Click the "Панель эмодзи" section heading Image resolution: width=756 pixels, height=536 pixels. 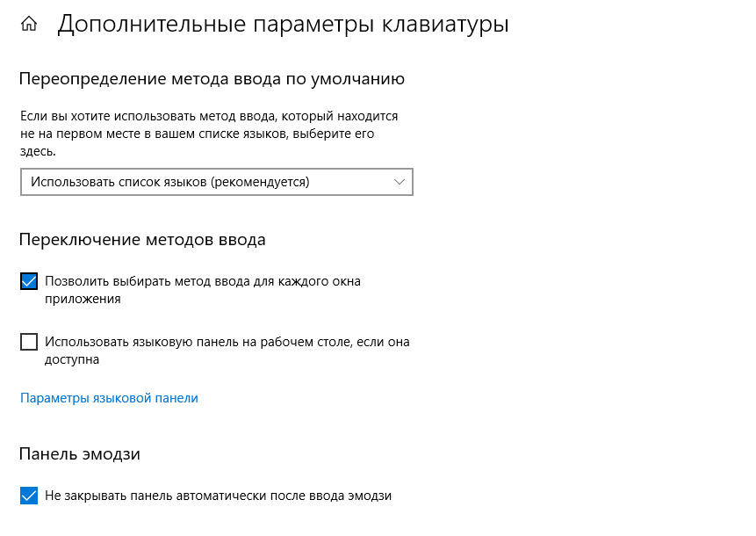coord(80,454)
